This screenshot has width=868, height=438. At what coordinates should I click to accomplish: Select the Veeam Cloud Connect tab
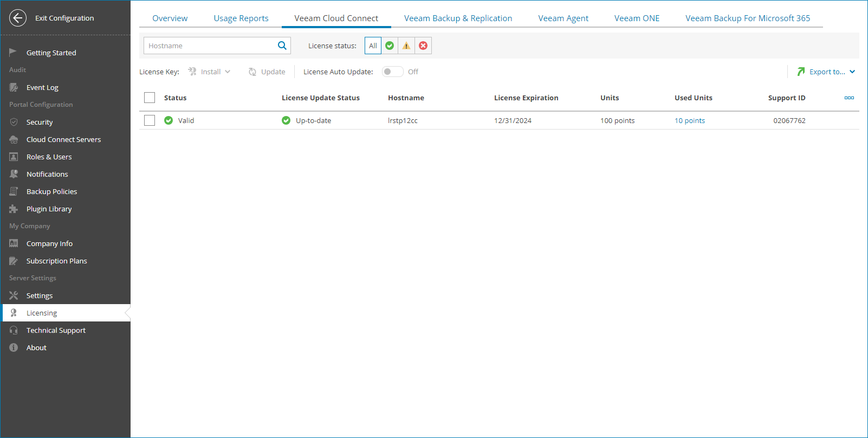click(336, 18)
